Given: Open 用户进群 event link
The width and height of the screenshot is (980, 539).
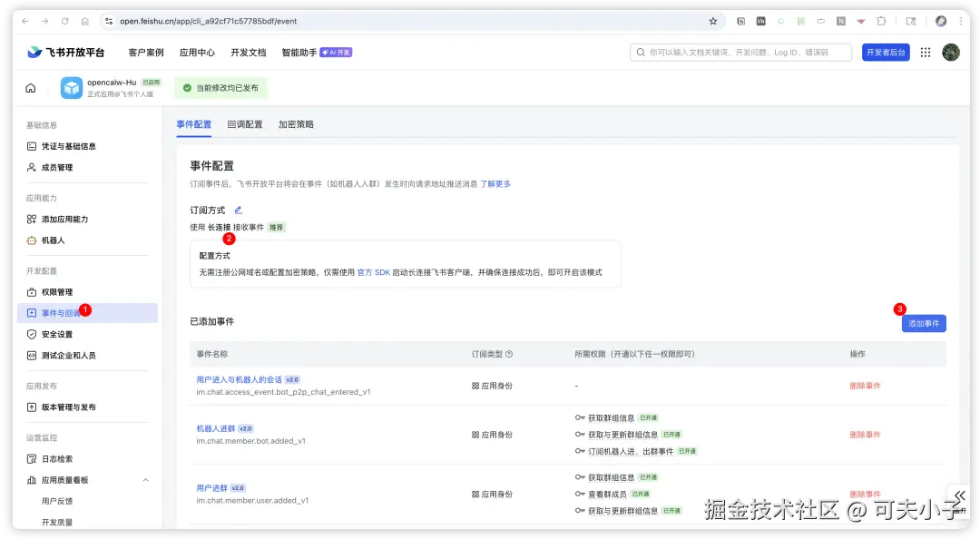Looking at the screenshot, I should tap(211, 487).
